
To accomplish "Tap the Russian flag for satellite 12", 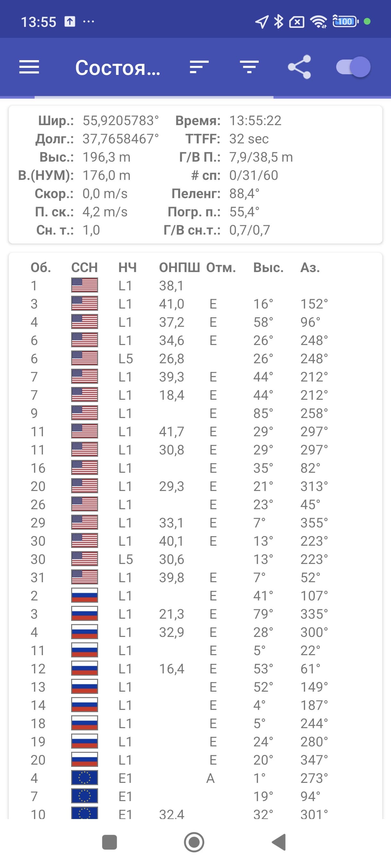I will pos(84,669).
